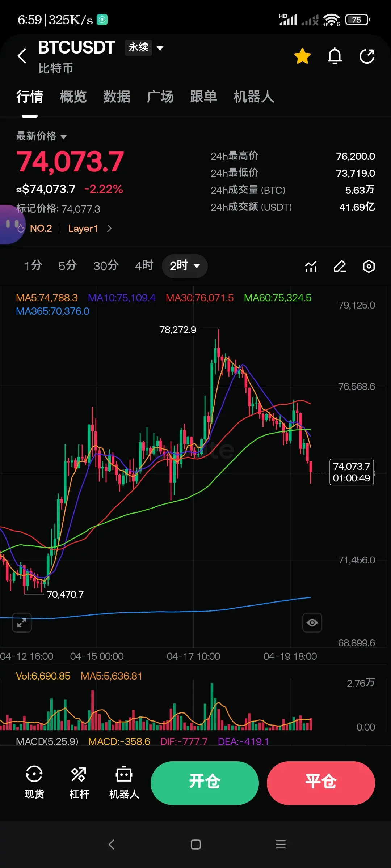Tap the 标记价格 mark price text
The height and width of the screenshot is (868, 391).
tap(58, 209)
